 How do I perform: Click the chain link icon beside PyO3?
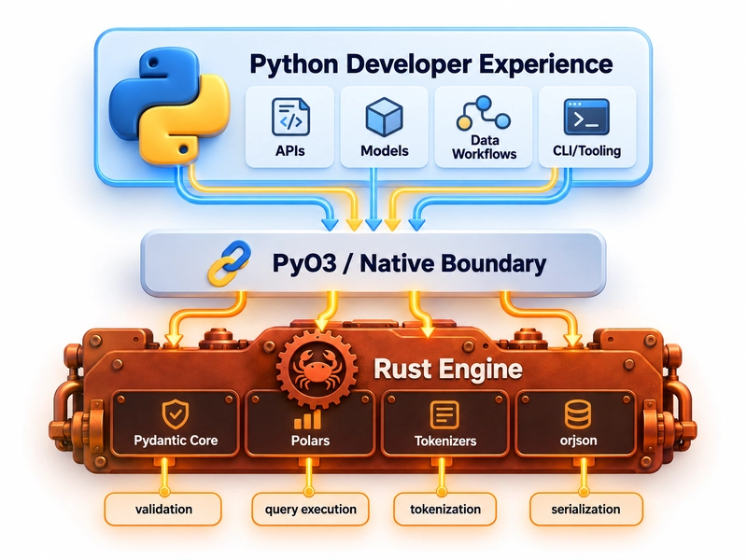230,263
